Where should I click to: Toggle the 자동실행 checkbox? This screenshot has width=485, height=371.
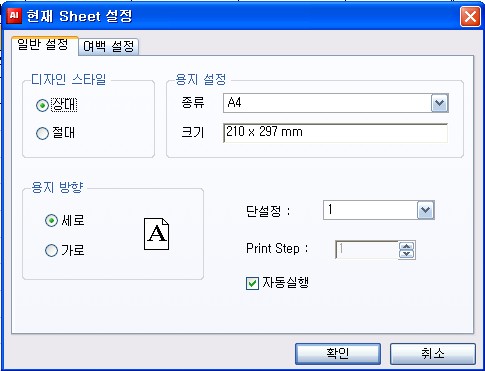(x=252, y=284)
